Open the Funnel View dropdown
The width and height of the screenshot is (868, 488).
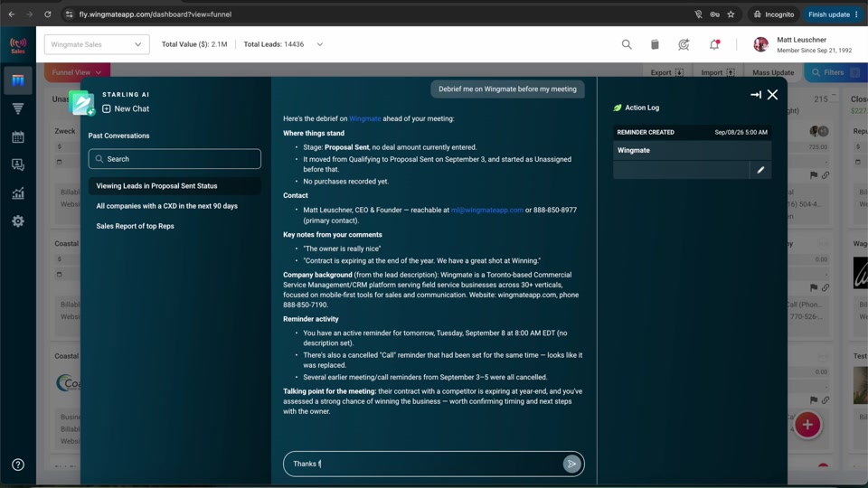point(77,72)
